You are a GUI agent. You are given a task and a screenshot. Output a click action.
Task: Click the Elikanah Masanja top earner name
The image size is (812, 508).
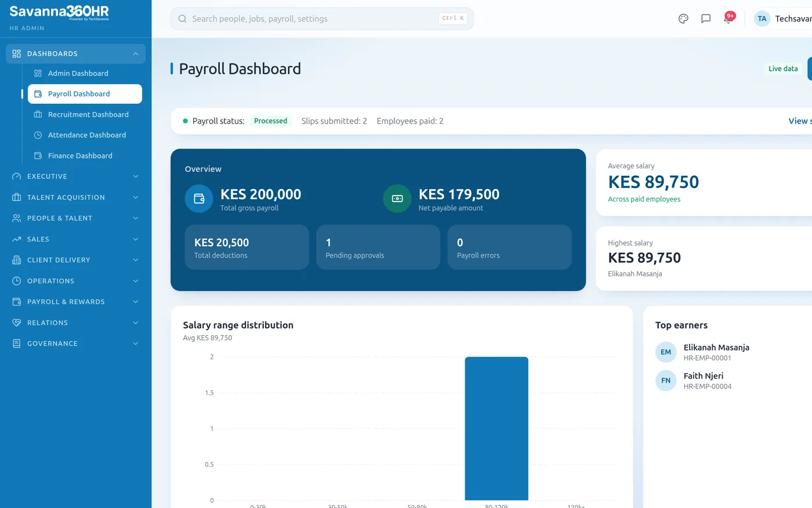tap(716, 347)
